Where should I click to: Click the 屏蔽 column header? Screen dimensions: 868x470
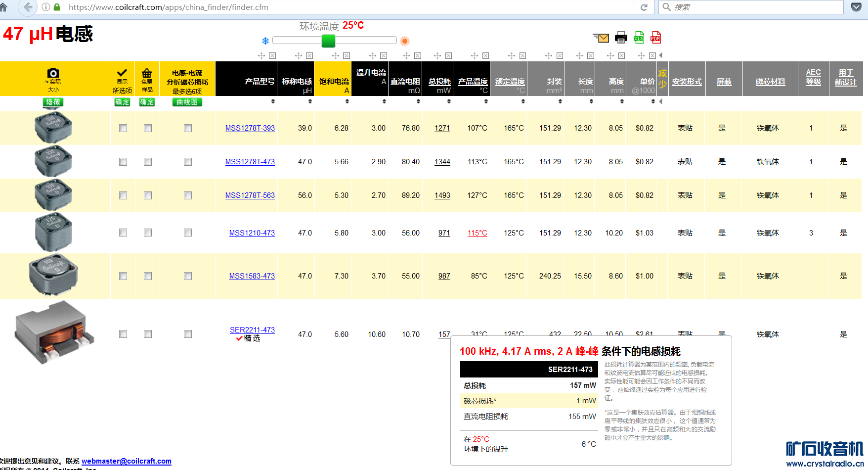pos(724,82)
